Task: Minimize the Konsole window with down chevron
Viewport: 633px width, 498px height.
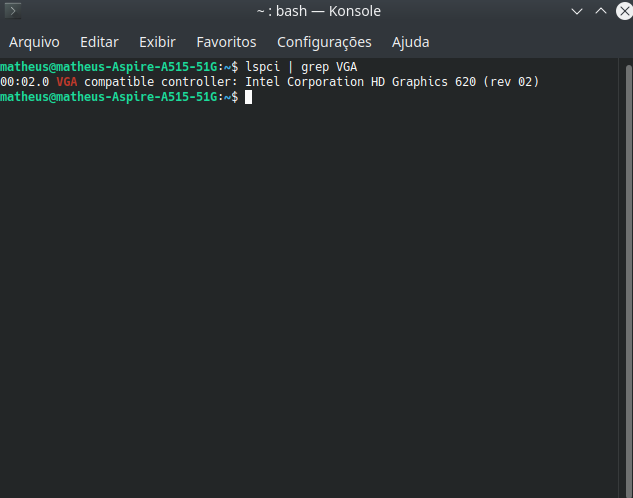Action: [x=577, y=11]
